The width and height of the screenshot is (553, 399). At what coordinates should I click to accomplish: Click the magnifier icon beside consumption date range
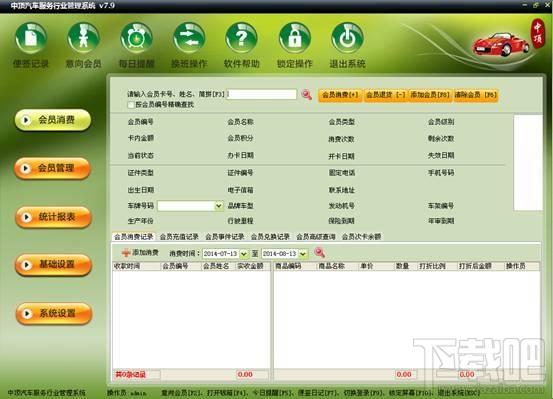point(320,253)
